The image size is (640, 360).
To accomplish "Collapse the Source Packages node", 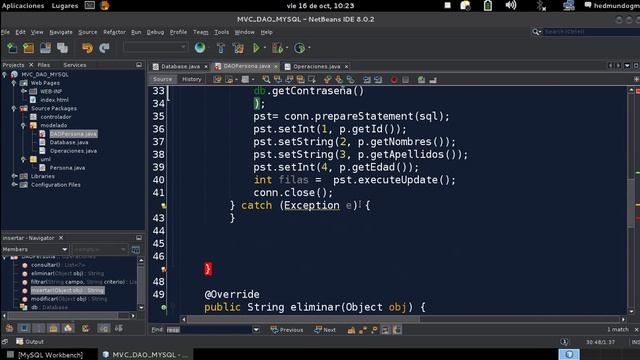I will click(x=14, y=109).
